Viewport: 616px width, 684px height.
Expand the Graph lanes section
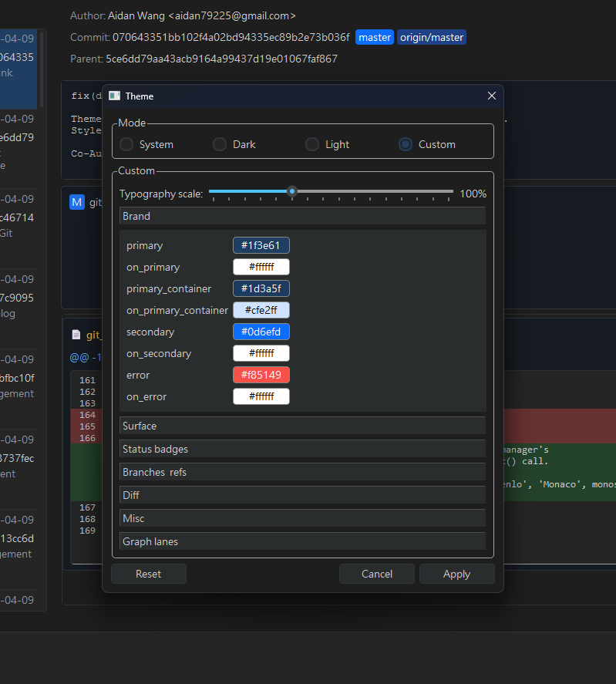click(302, 541)
